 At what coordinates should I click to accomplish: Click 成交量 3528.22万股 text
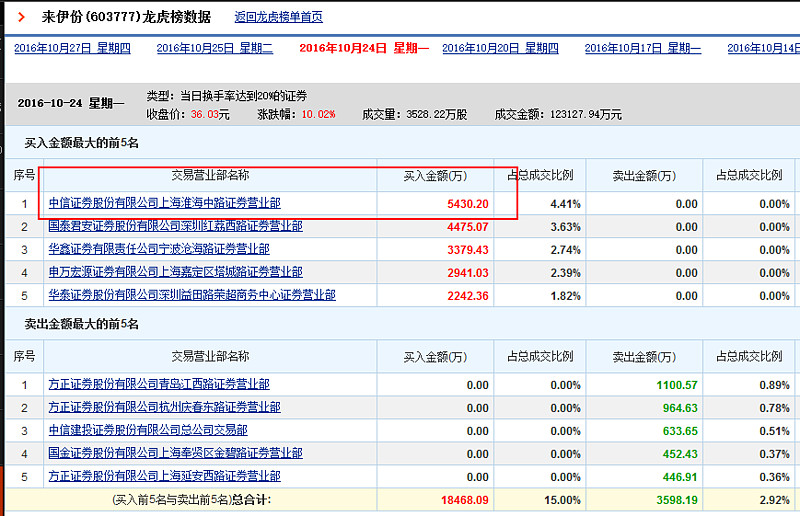click(414, 114)
